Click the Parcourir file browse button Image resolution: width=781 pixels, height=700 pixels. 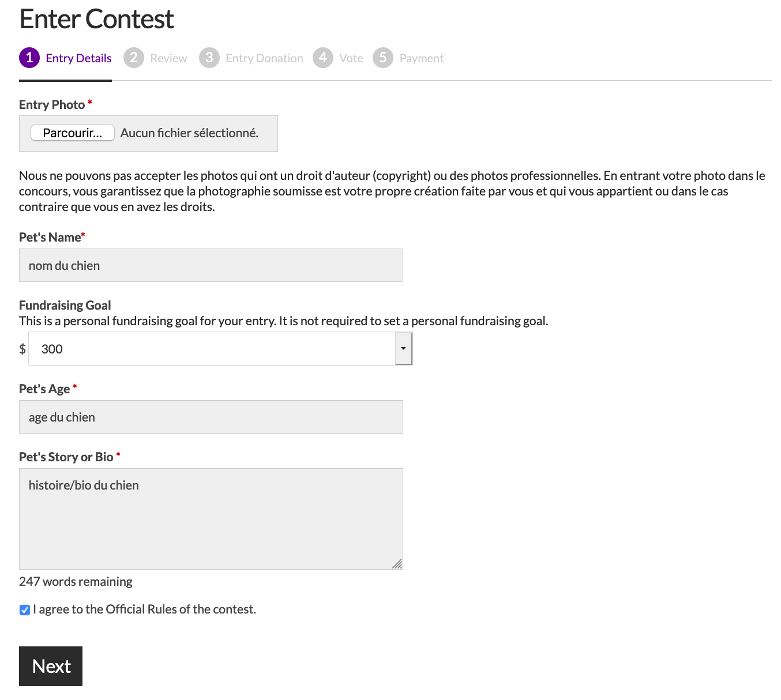tap(73, 133)
